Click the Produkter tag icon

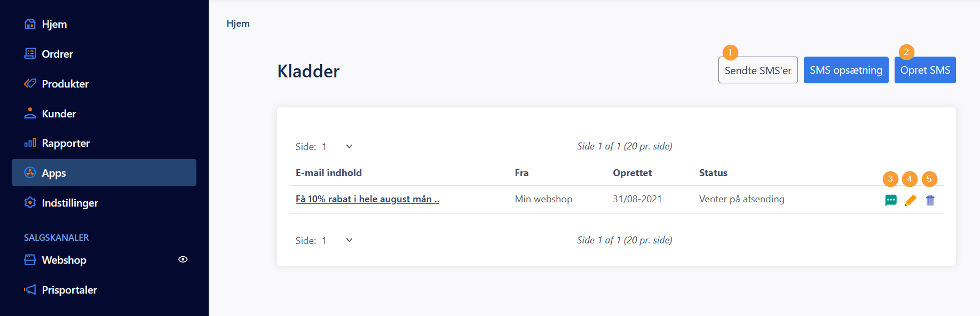point(30,83)
